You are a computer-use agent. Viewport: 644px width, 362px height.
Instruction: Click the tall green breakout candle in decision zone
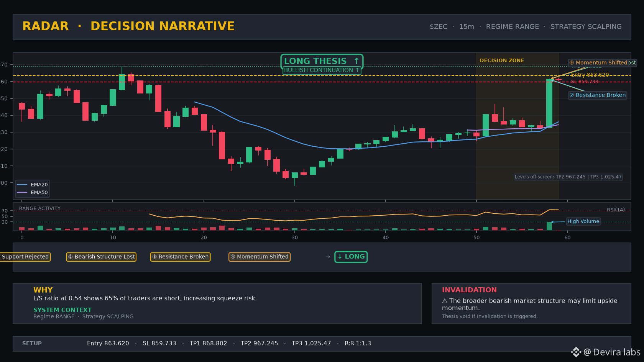pos(549,103)
